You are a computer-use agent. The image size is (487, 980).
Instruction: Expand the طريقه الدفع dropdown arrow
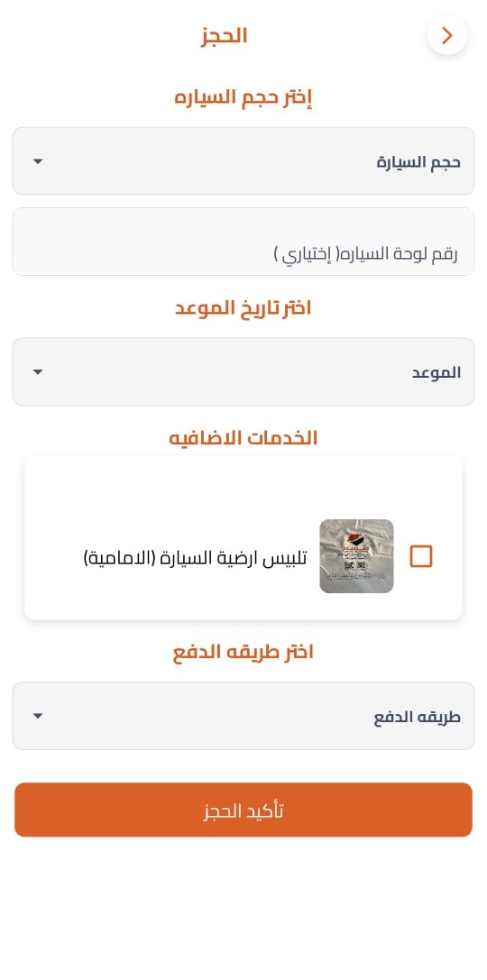(38, 716)
